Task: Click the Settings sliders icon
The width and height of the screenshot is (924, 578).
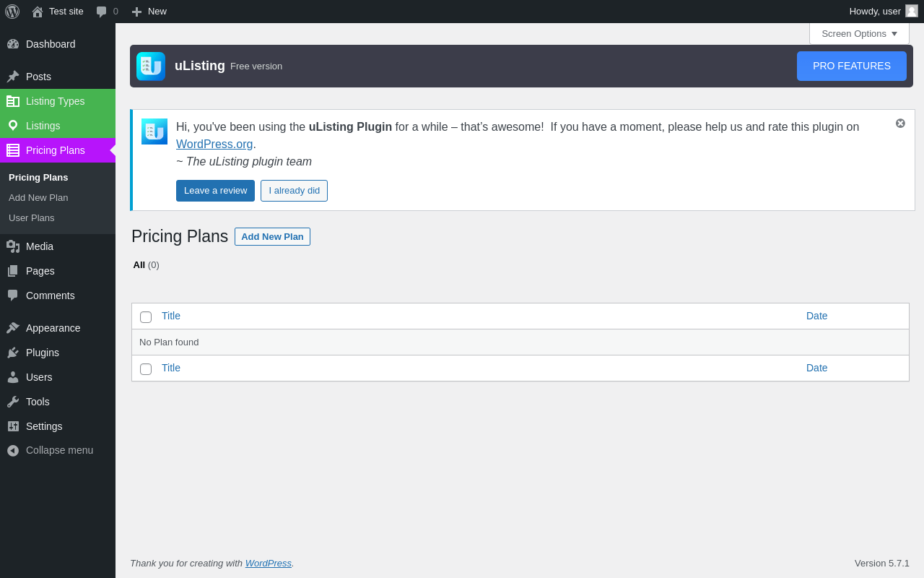Action: pos(13,426)
